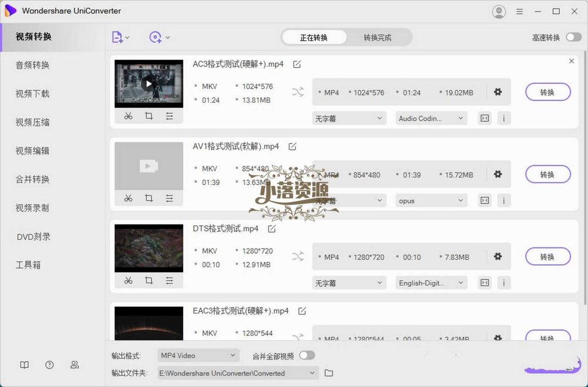Open the DTS格式测试 video thumbnail
588x387 pixels.
(149, 248)
